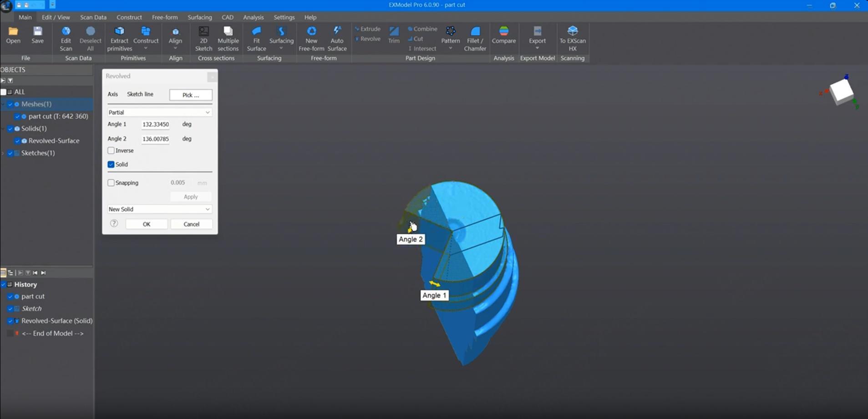Image resolution: width=868 pixels, height=419 pixels.
Task: Open the Settings menu
Action: click(284, 17)
